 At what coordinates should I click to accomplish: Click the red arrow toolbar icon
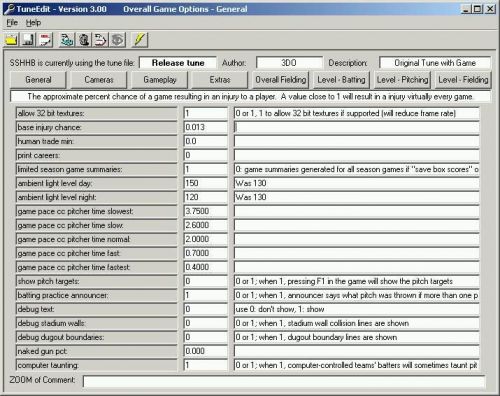click(100, 40)
